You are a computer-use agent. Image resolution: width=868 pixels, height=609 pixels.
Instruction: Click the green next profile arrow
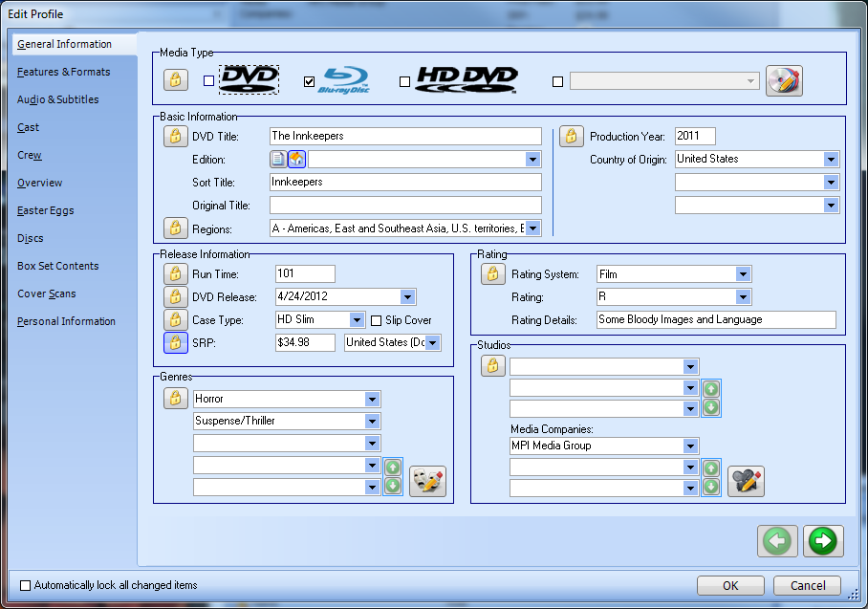point(823,541)
